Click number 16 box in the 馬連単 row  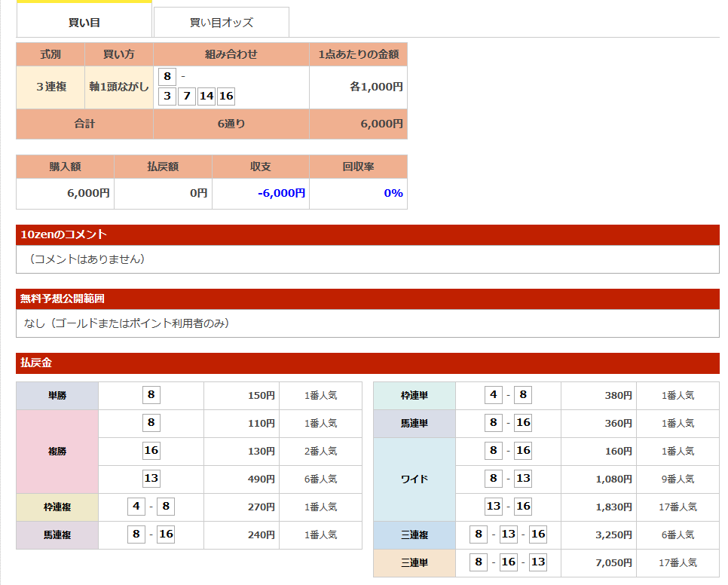click(x=523, y=423)
